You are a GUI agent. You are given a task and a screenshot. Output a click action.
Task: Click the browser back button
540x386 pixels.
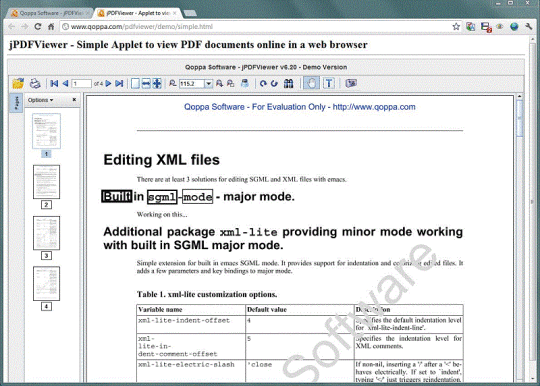(12, 27)
